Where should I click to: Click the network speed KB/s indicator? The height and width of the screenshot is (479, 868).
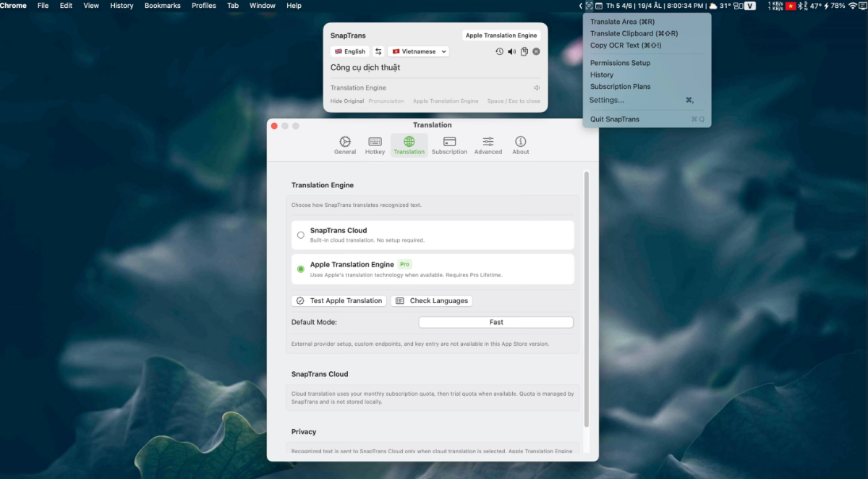pos(775,6)
